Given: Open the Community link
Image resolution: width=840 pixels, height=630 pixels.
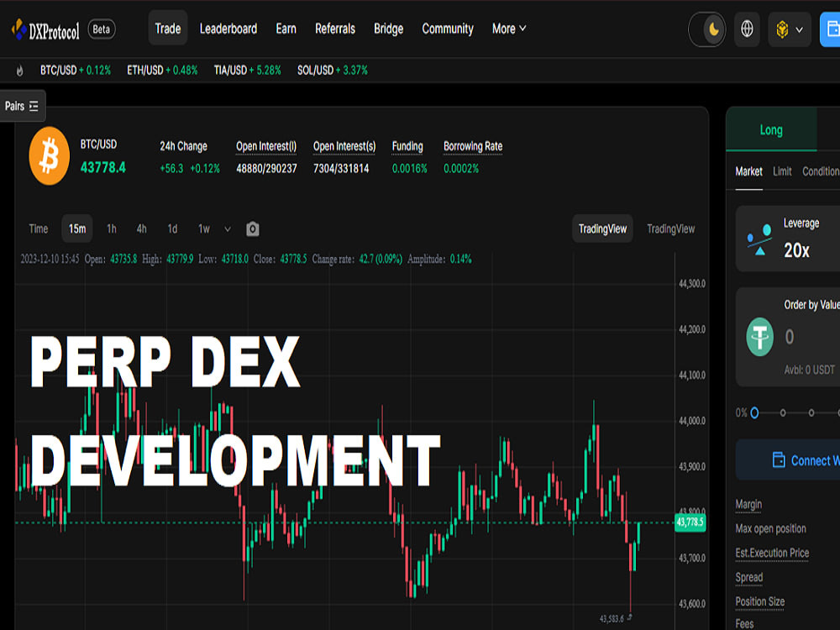Looking at the screenshot, I should coord(448,29).
